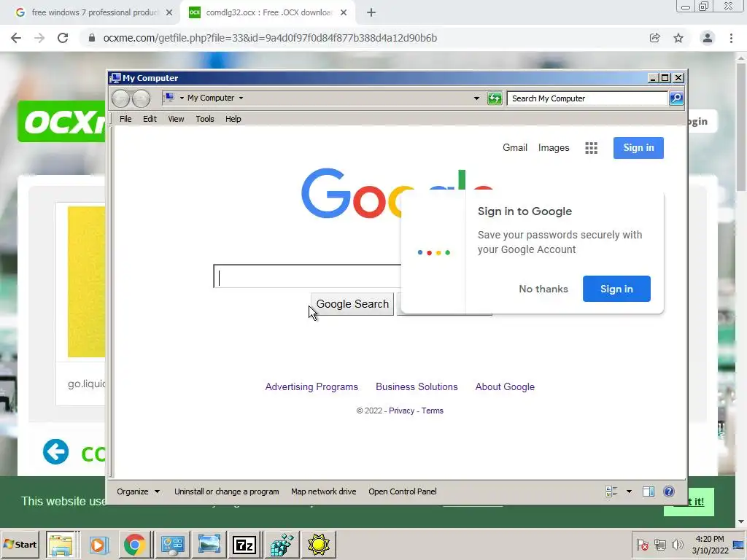The image size is (747, 560).
Task: Click the Forward arrow in My Computer window
Action: click(141, 98)
